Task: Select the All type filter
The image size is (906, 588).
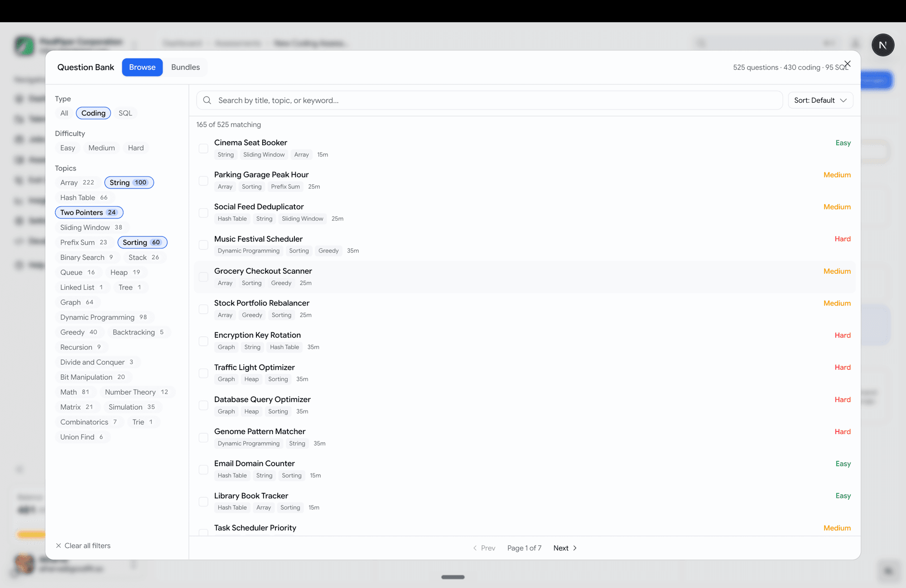Action: tap(64, 113)
